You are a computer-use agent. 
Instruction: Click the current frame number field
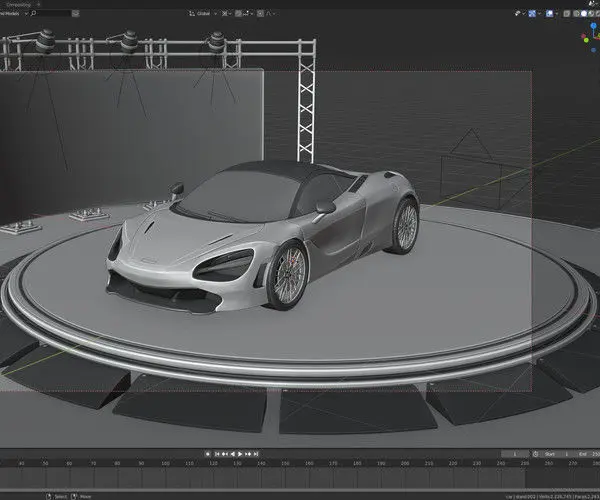(515, 454)
